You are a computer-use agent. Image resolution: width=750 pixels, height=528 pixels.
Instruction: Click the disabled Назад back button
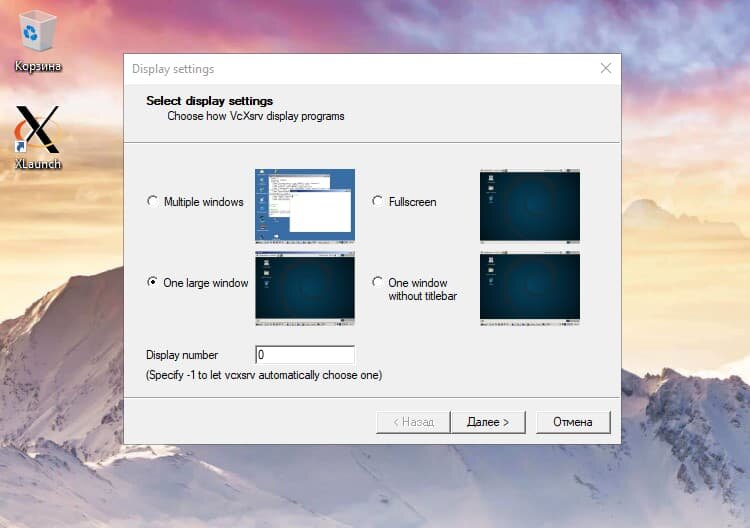point(413,422)
